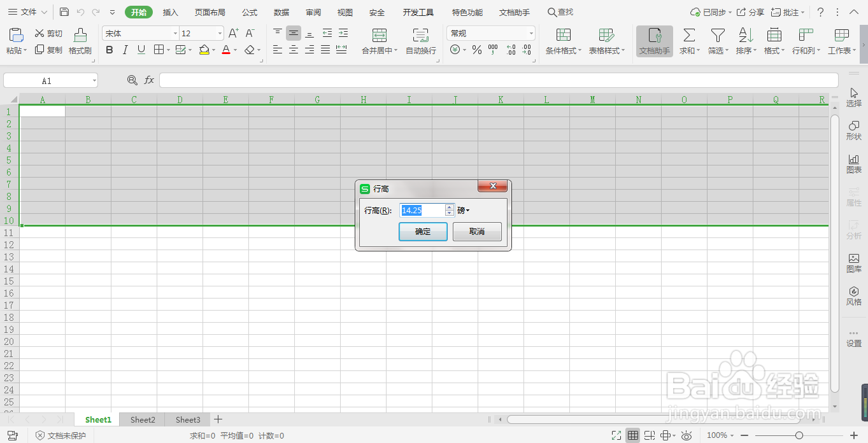The height and width of the screenshot is (443, 868).
Task: Switch to the 页面布局 tab
Action: (x=210, y=12)
